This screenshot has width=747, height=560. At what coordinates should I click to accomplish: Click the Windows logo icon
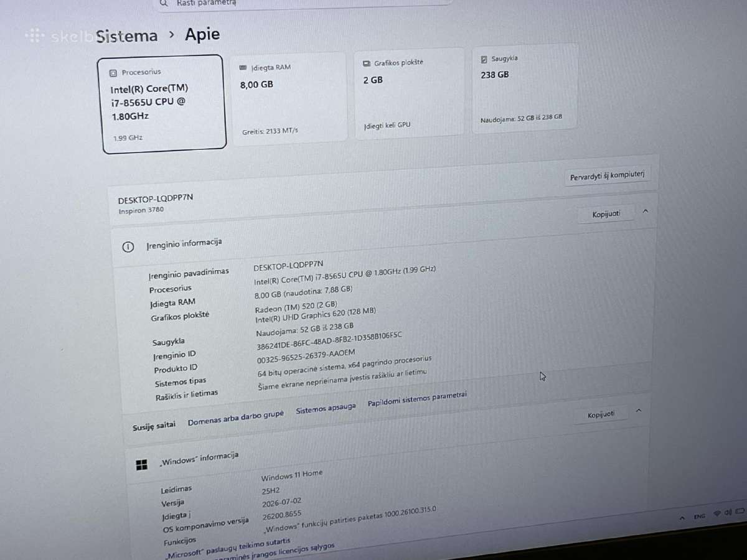142,465
